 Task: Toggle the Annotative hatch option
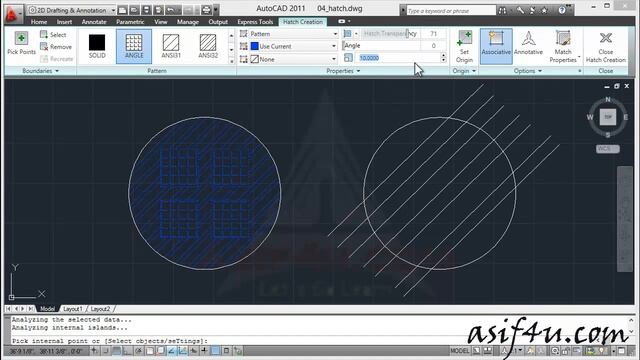(x=528, y=44)
